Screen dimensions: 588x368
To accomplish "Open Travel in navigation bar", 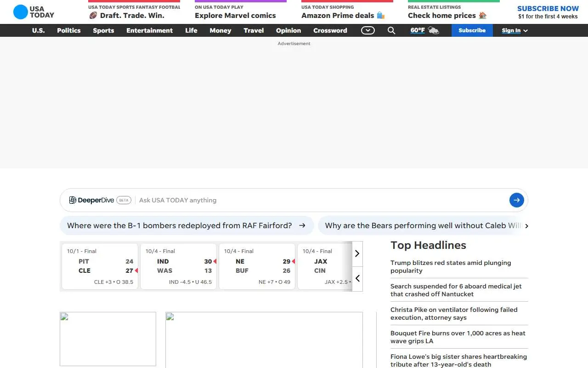I will (254, 30).
